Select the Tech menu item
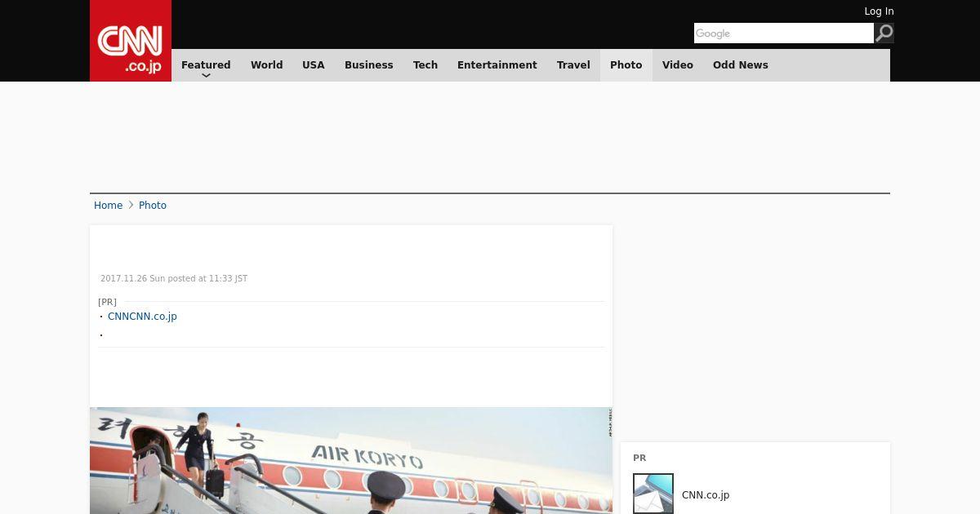The width and height of the screenshot is (980, 514). (425, 65)
